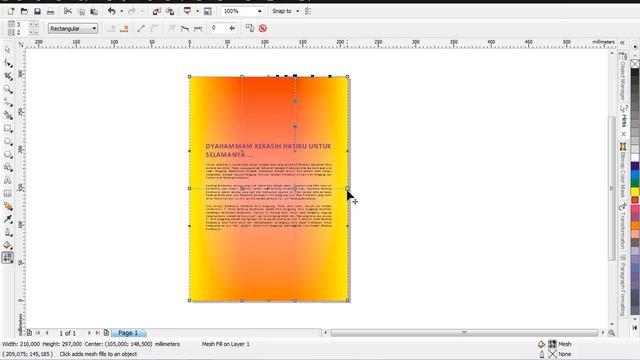Open the Transformation docker tab

click(x=623, y=227)
